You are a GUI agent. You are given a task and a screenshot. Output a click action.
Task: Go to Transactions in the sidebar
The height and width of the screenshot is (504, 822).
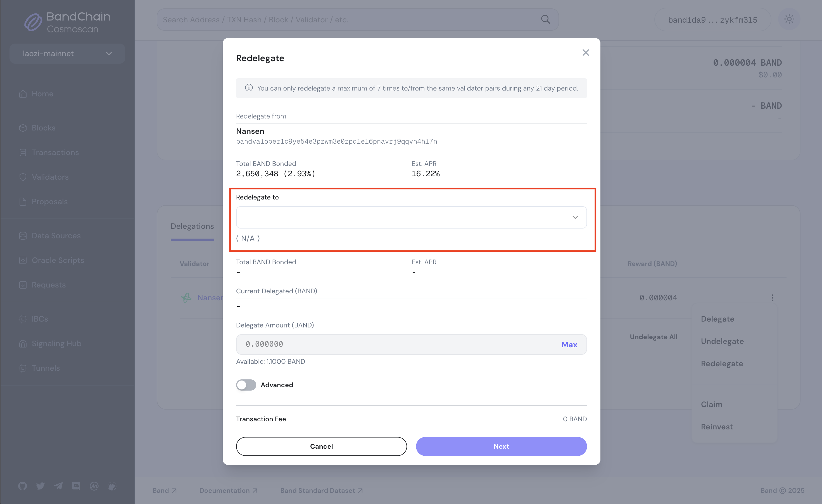point(55,153)
